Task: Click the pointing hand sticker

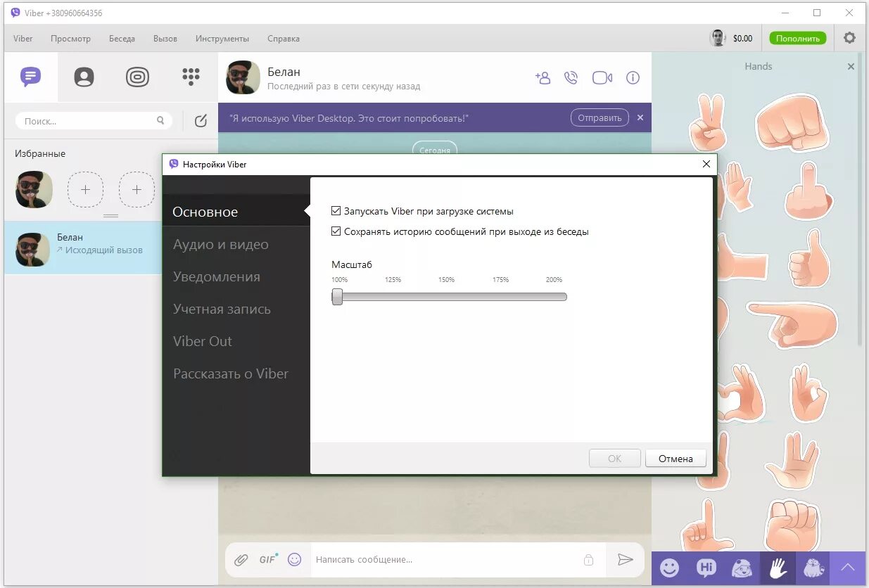Action: click(793, 324)
